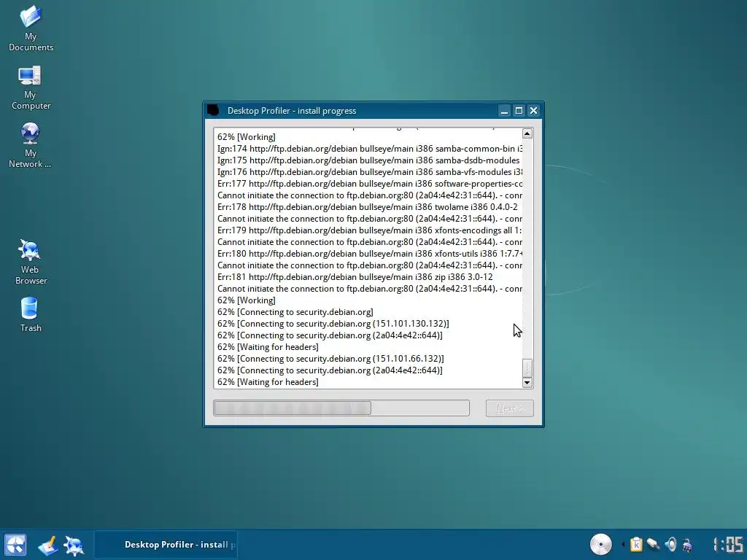Click the network plug tray icon
The height and width of the screenshot is (560, 747).
[x=653, y=544]
